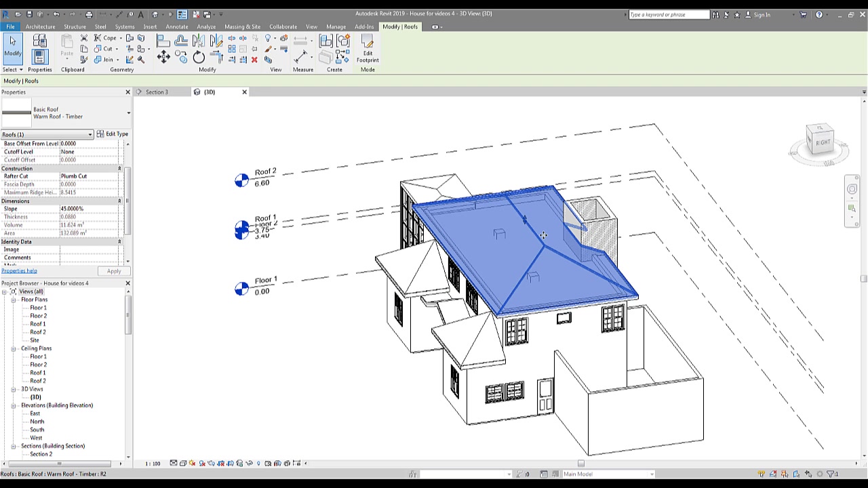Open the Paste tool in Clipboard panel
868x488 pixels.
[x=66, y=47]
